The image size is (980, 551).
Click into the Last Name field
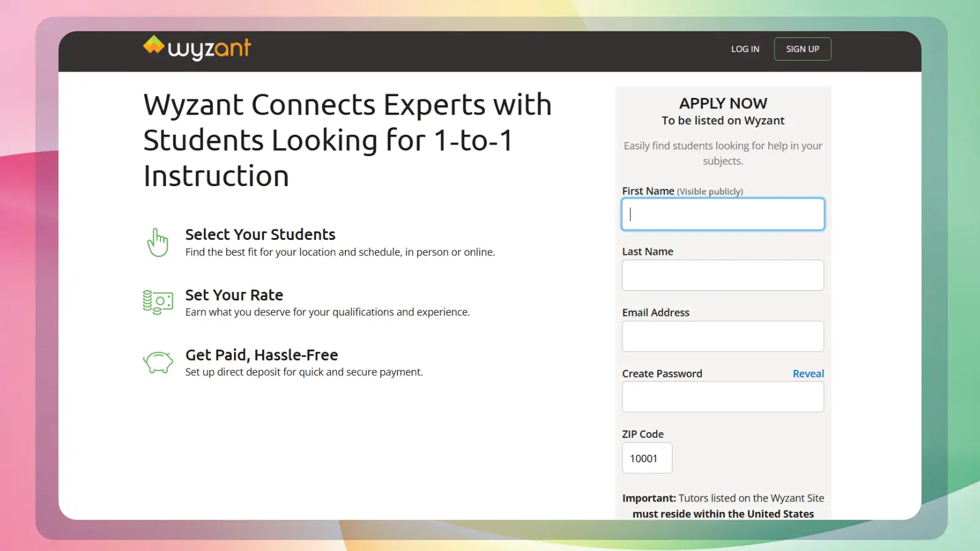click(x=723, y=275)
